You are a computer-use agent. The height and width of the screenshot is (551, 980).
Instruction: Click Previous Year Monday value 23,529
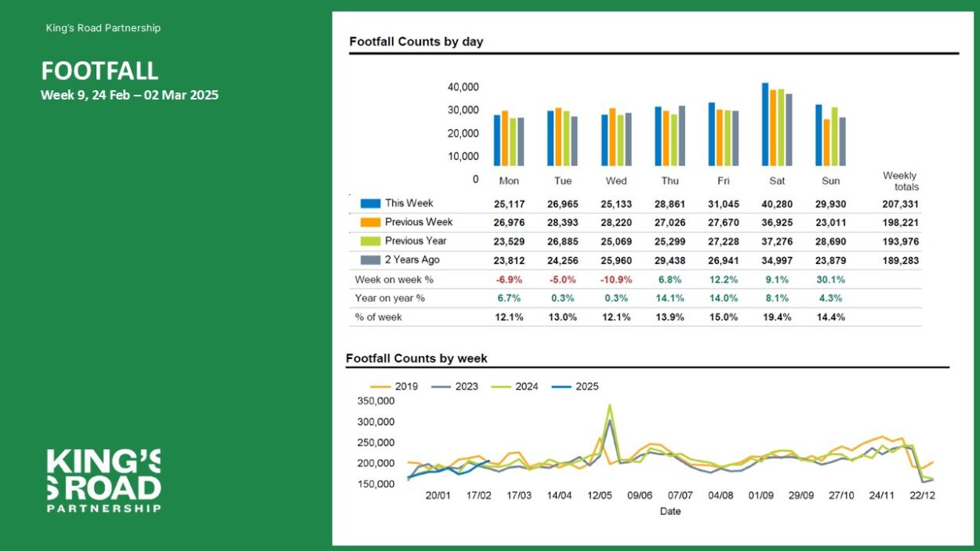(509, 241)
